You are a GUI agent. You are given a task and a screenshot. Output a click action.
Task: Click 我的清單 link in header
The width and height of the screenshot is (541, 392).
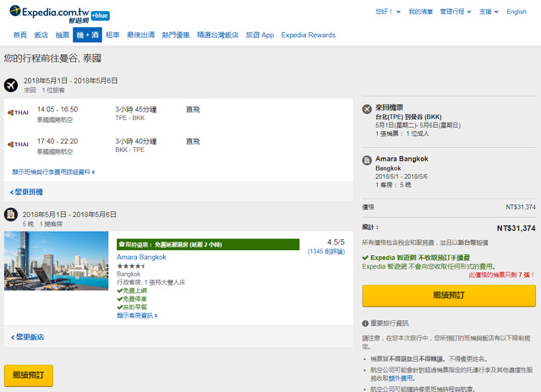pos(421,12)
